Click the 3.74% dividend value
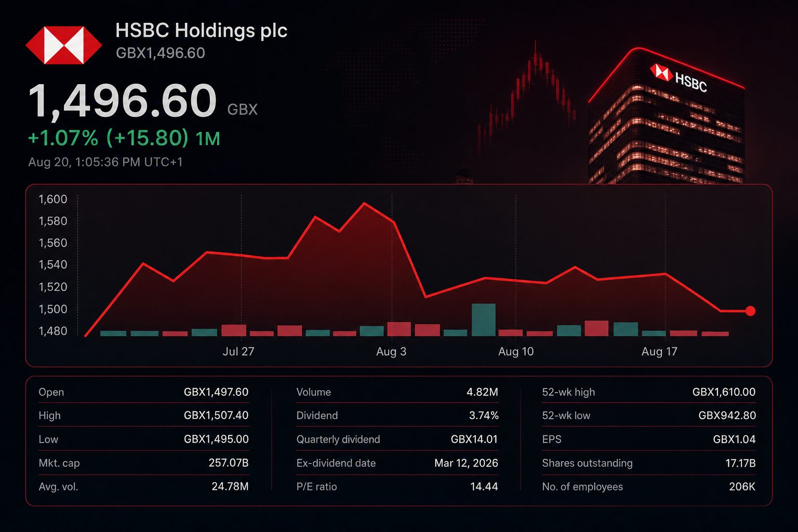Viewport: 798px width, 532px height. (x=484, y=416)
